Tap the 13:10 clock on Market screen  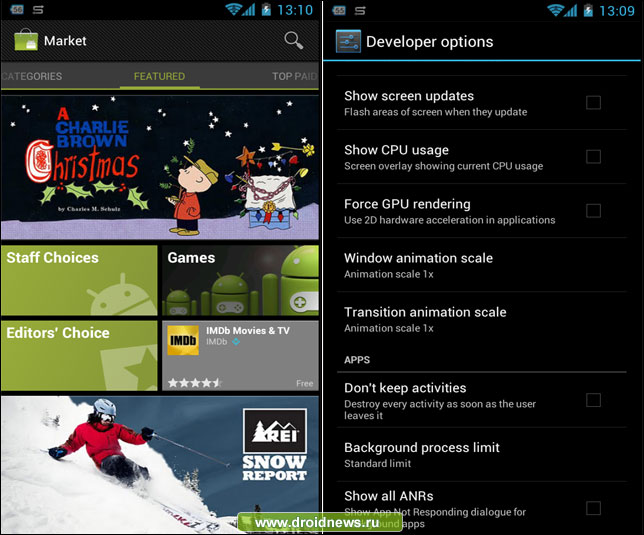(295, 10)
